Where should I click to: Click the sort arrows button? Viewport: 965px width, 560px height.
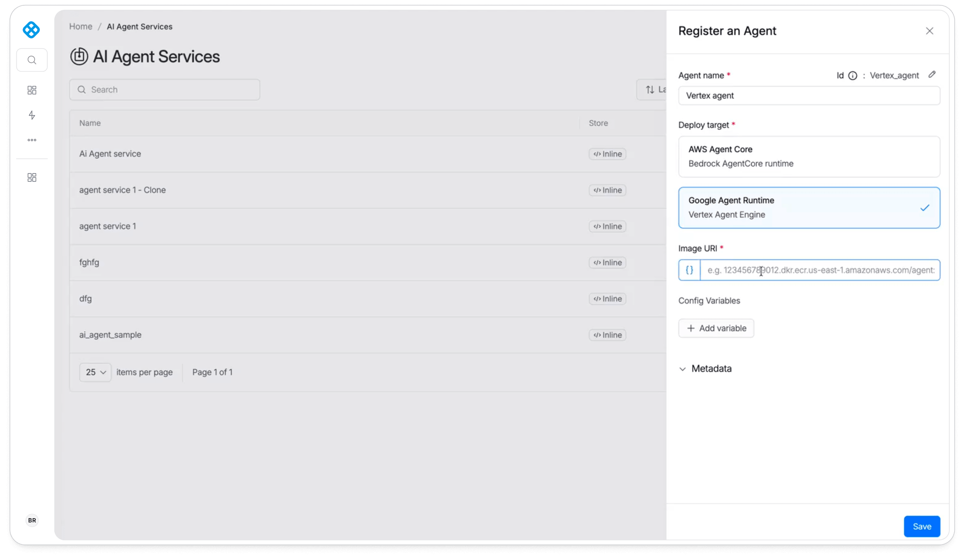point(651,90)
